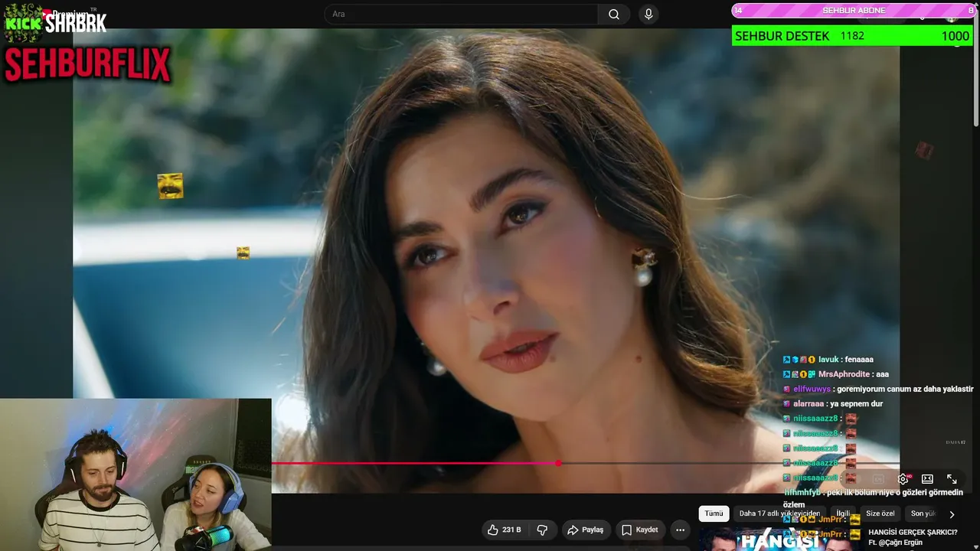This screenshot has width=980, height=551.
Task: Expand more filter chips with right arrow
Action: tap(952, 514)
